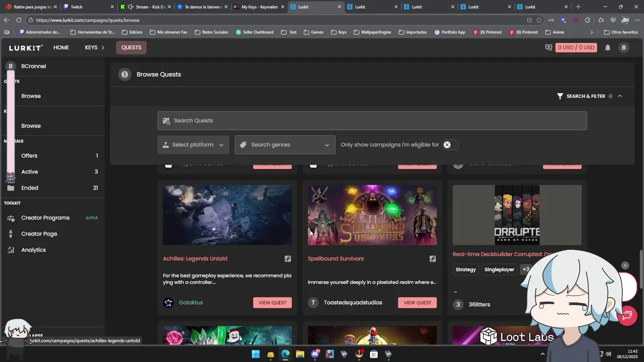Viewport: 644px width, 362px height.
Task: Open the Select platform dropdown
Action: tap(193, 145)
